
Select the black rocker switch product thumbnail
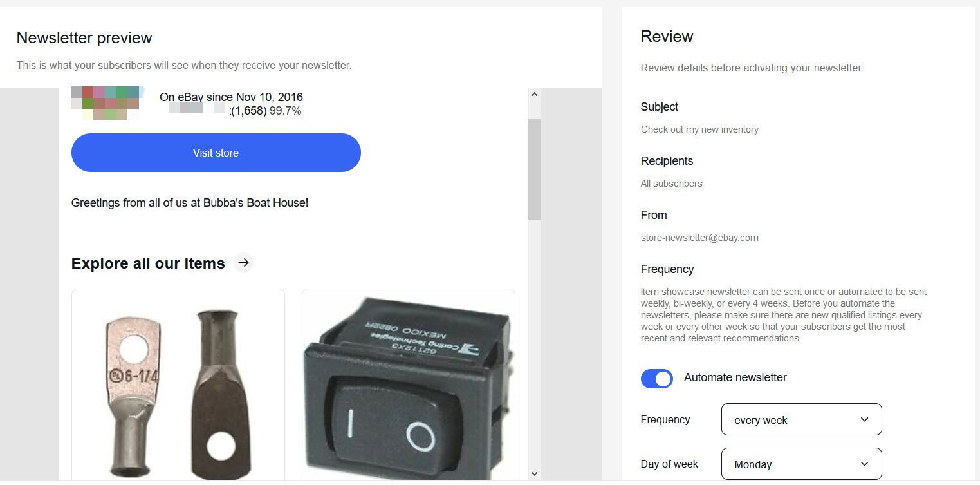(409, 385)
